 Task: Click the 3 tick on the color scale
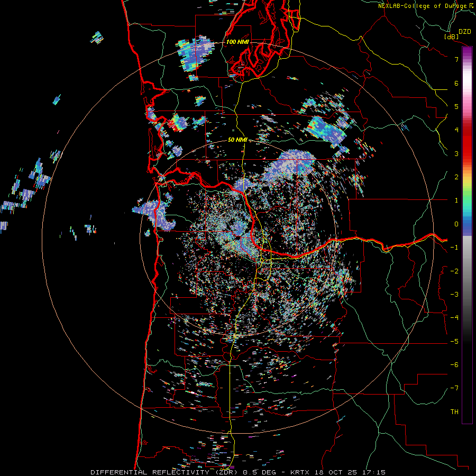click(456, 153)
